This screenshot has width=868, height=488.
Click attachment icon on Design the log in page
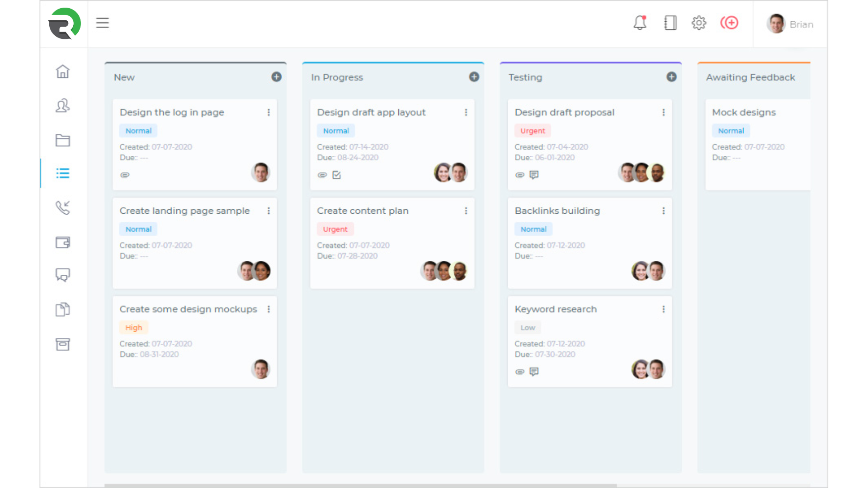[125, 175]
